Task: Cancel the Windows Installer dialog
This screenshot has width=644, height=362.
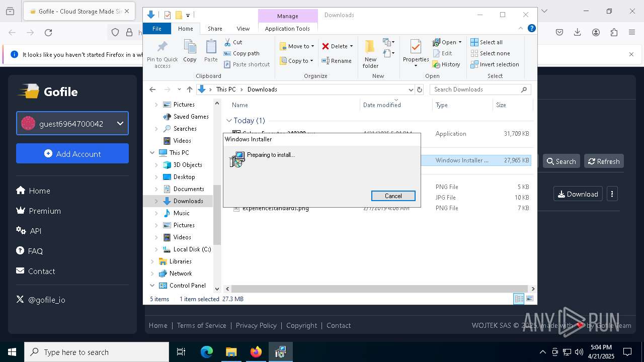Action: pyautogui.click(x=393, y=196)
